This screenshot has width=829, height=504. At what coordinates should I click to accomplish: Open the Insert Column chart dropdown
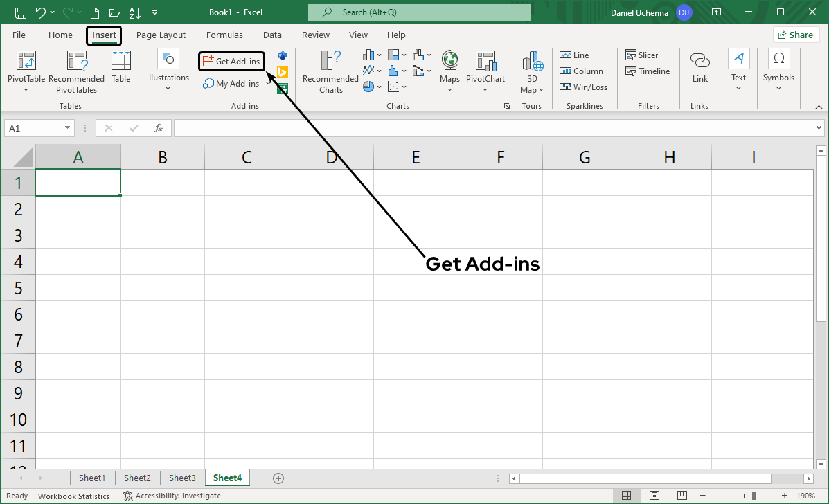[379, 55]
